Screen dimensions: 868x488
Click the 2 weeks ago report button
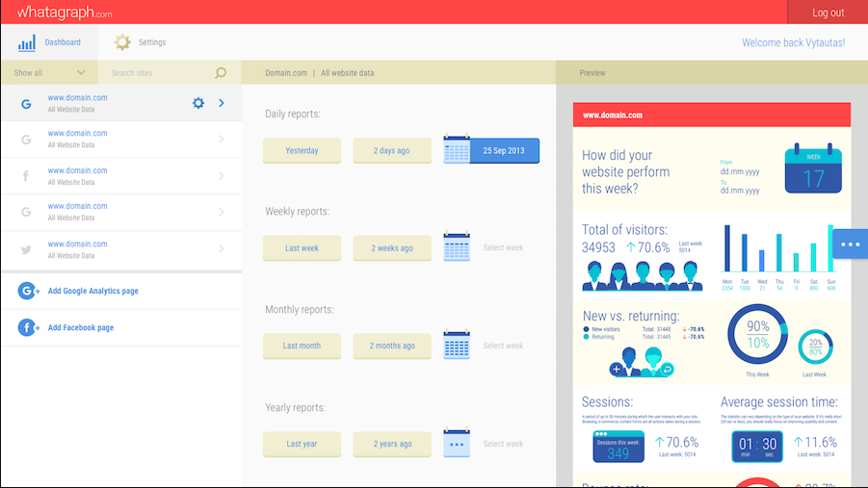[392, 248]
